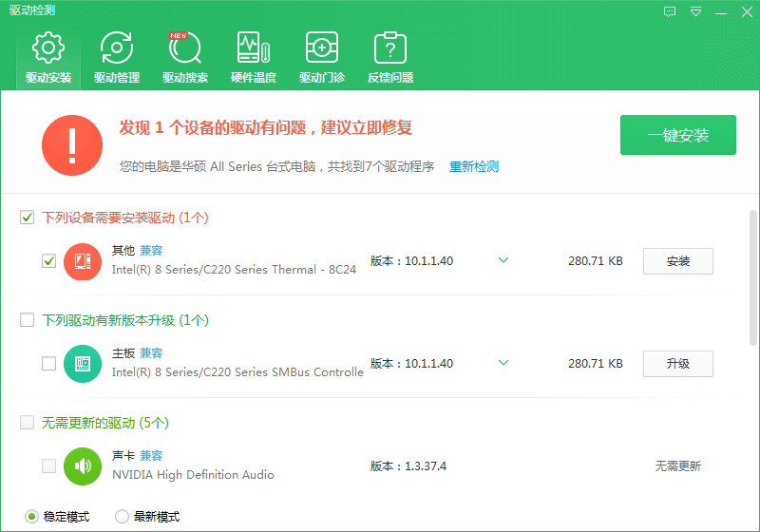Open the 反馈问题 feedback page
The width and height of the screenshot is (760, 532).
(390, 57)
